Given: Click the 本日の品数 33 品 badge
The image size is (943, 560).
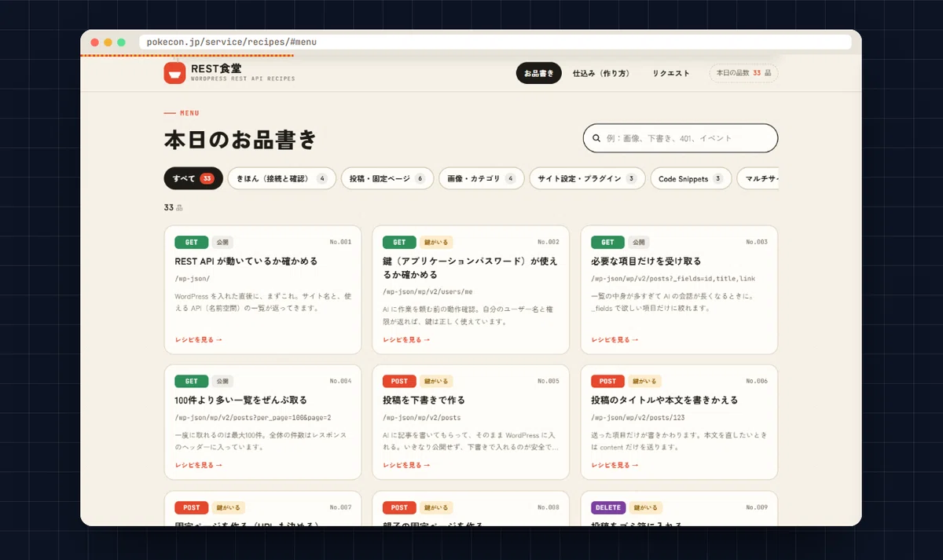Looking at the screenshot, I should tap(743, 73).
